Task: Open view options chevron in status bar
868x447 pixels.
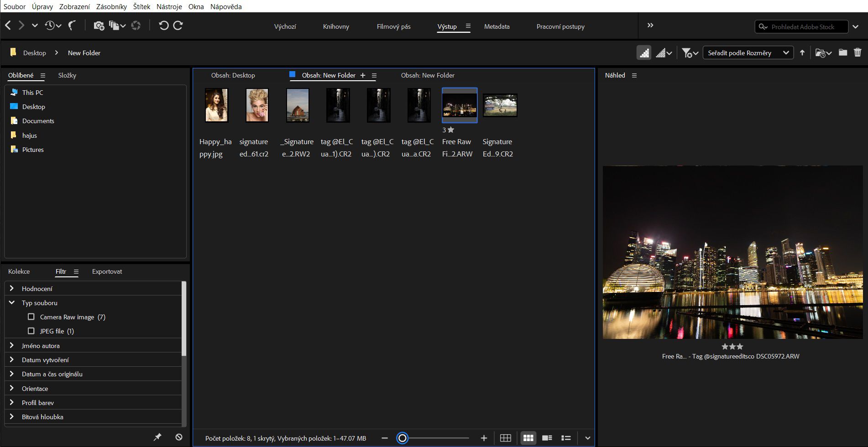Action: (x=587, y=438)
